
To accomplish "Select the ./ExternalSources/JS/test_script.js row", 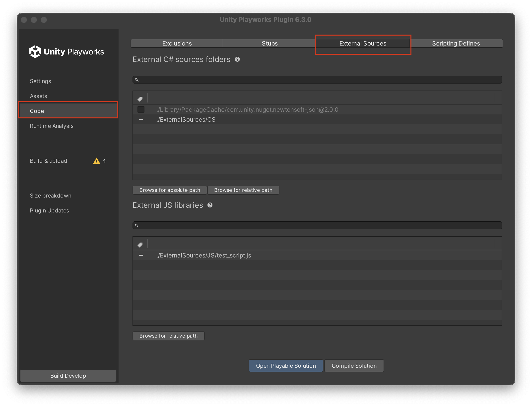I will 317,255.
